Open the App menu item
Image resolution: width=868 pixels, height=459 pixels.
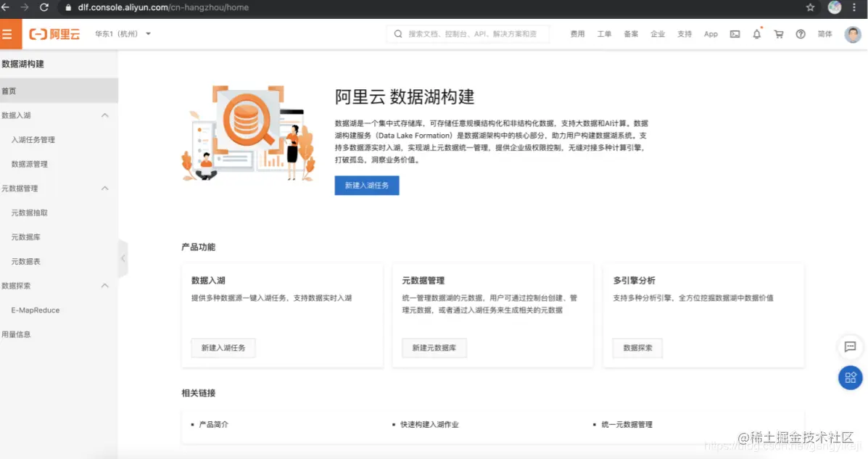click(711, 34)
